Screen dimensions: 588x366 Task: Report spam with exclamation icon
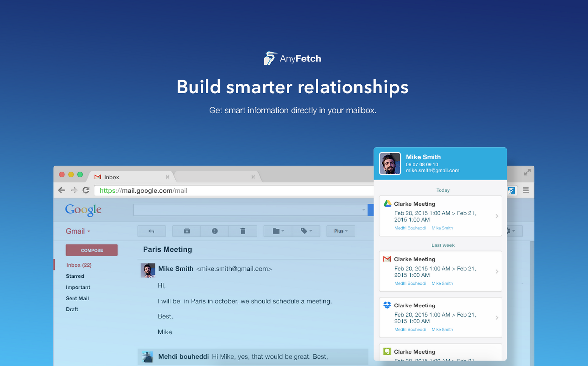coord(215,231)
